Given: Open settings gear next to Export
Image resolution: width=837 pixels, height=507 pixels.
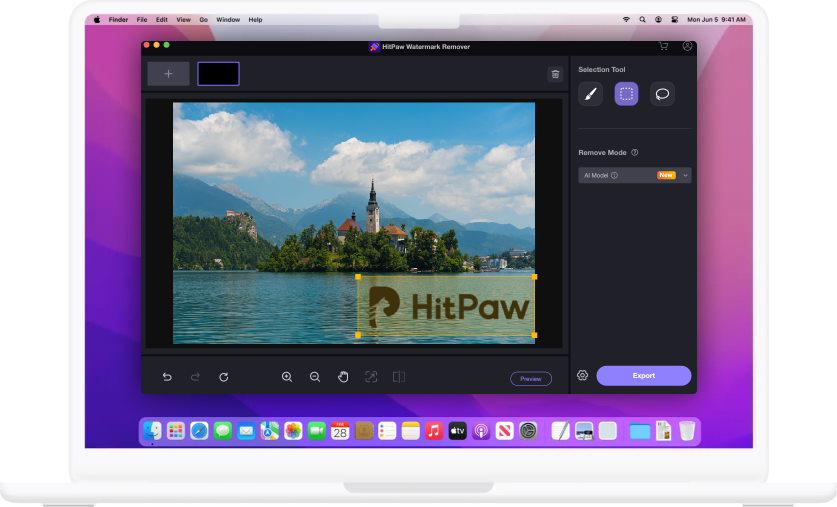Looking at the screenshot, I should (x=583, y=376).
